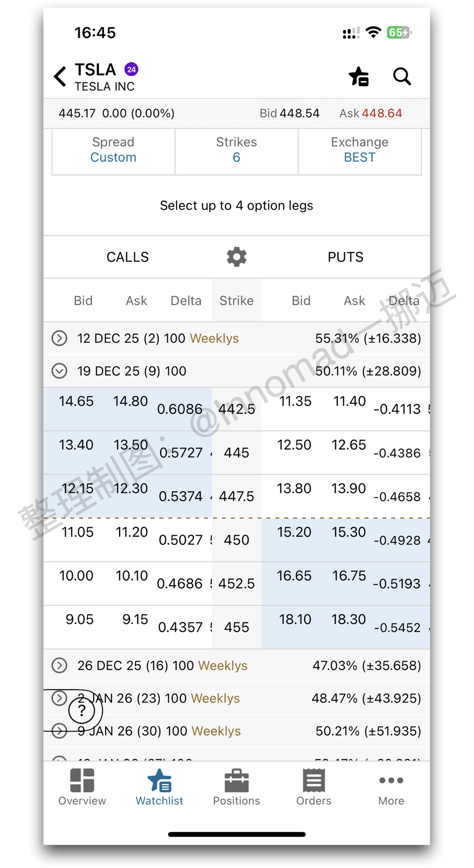
Task: Open search with the magnifier icon
Action: [402, 77]
